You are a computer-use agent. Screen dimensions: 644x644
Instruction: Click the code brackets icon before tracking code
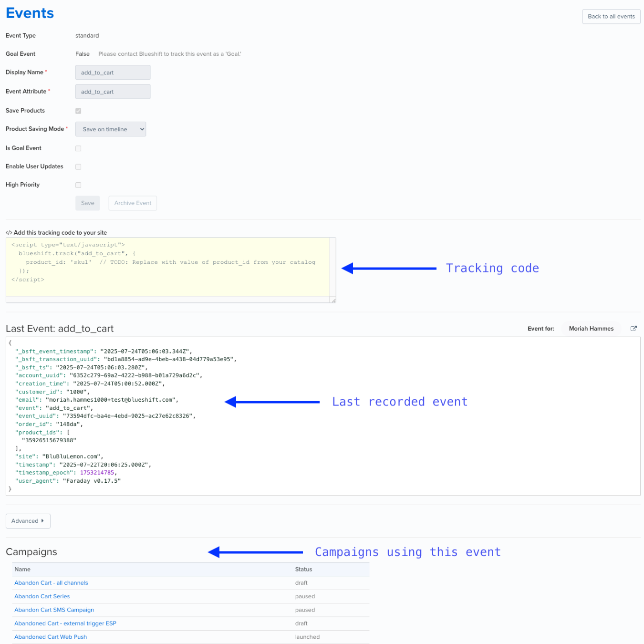[x=9, y=233]
